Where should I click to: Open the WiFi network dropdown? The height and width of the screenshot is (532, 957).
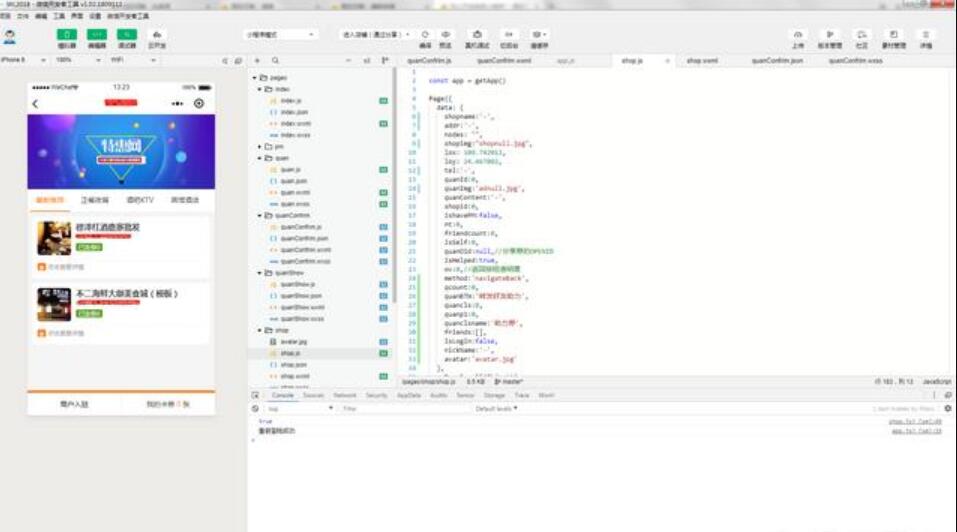pos(129,60)
